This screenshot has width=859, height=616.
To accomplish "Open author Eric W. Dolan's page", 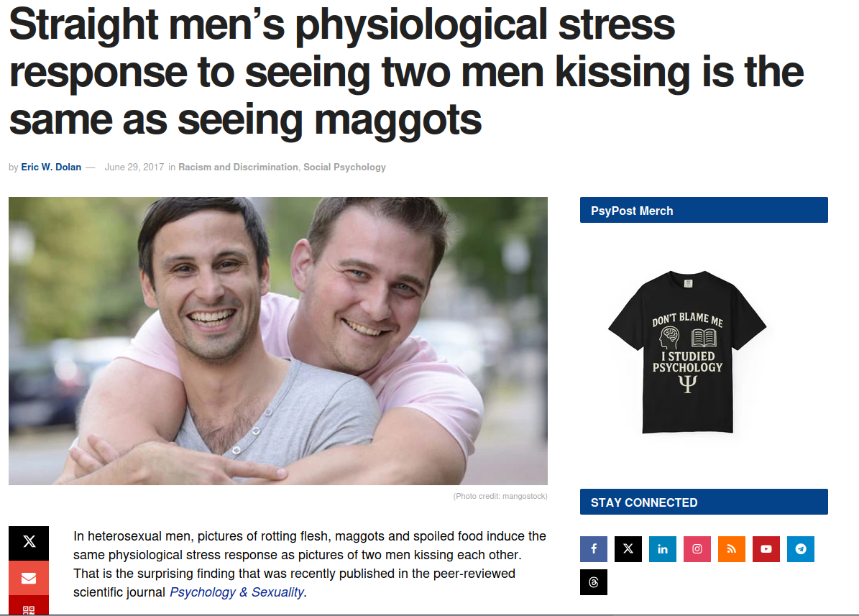I will pyautogui.click(x=51, y=167).
